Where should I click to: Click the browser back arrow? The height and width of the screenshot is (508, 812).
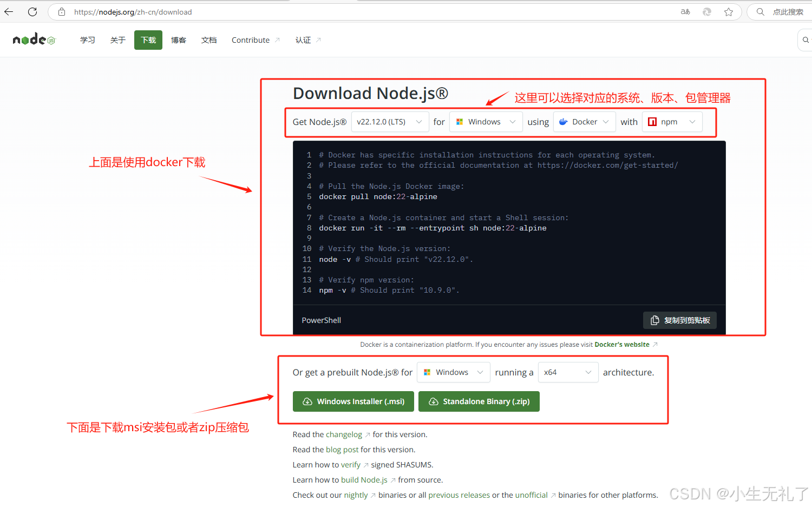(x=9, y=11)
